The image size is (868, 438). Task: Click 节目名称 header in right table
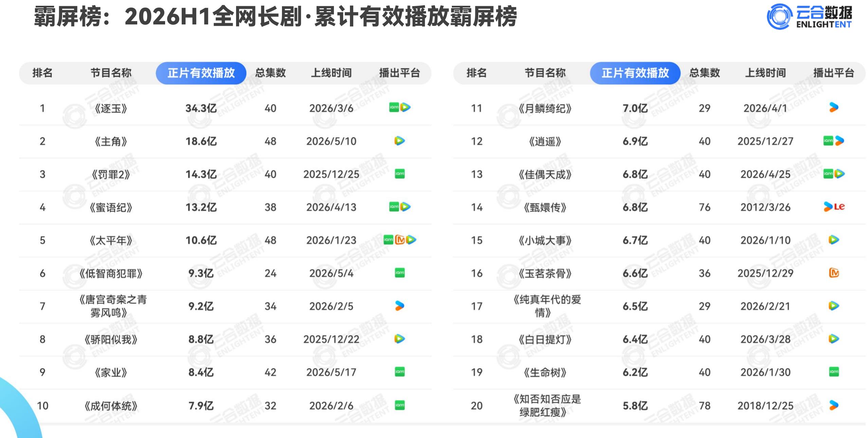(x=545, y=73)
